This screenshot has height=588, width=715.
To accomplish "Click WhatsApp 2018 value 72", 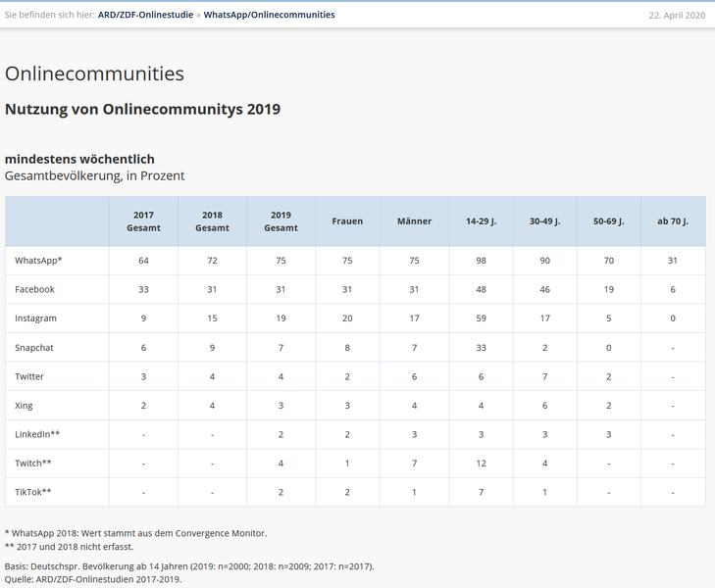I will (x=212, y=261).
